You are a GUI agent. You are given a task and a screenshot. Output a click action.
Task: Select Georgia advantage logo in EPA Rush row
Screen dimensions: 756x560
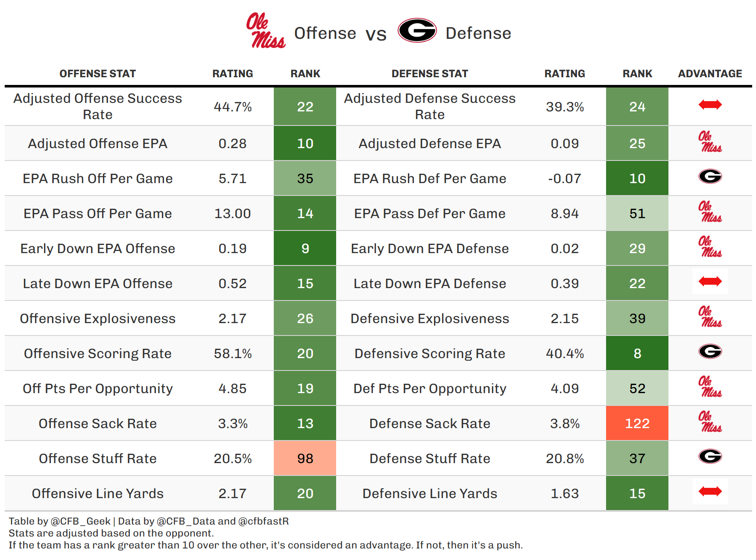pyautogui.click(x=710, y=176)
